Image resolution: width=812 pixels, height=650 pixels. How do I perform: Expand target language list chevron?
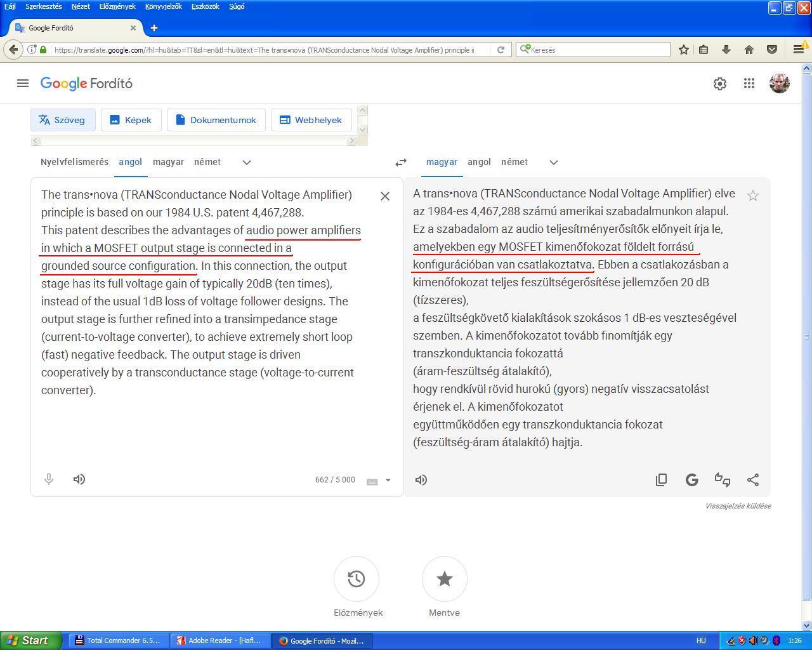(554, 162)
